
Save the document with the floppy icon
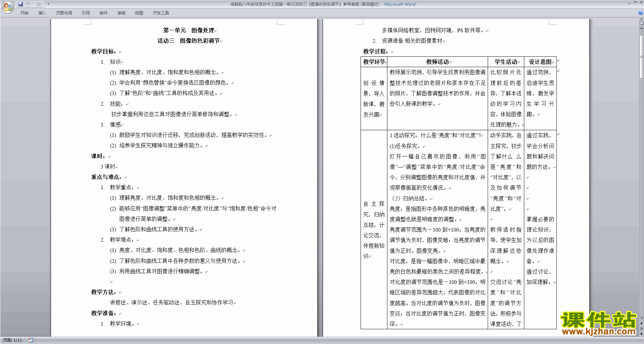[20, 4]
